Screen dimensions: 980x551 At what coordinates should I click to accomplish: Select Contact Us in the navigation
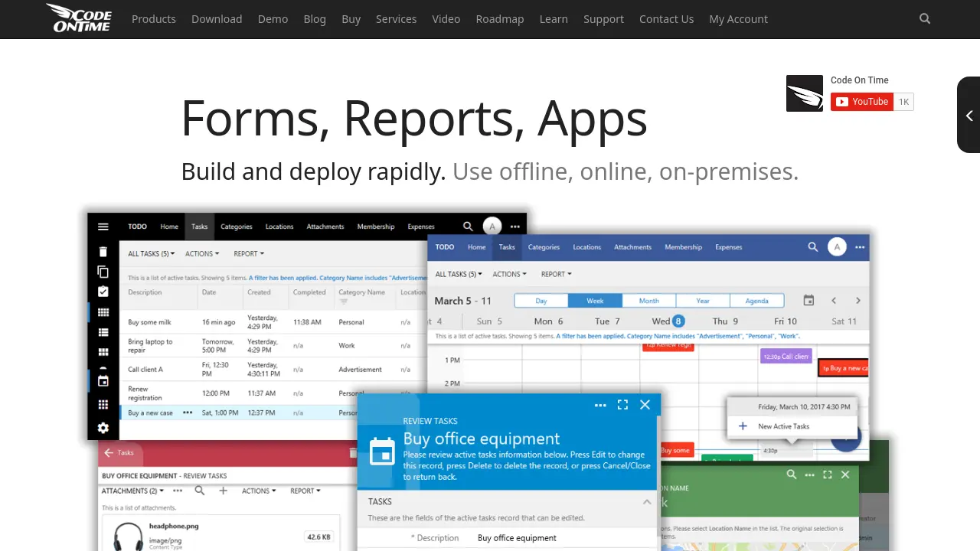pyautogui.click(x=667, y=19)
